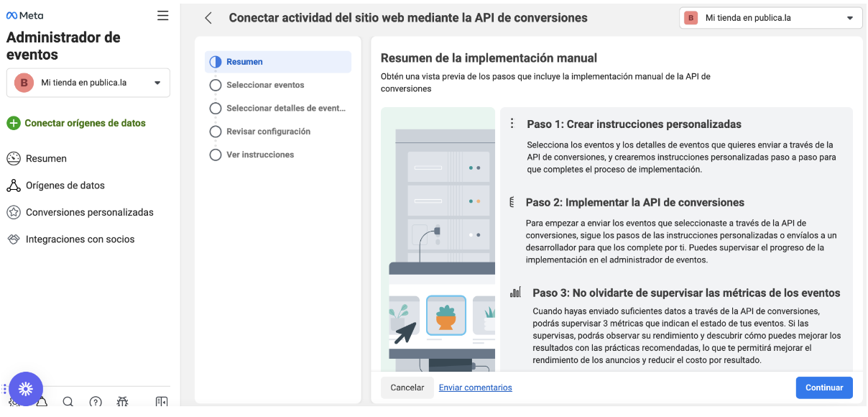This screenshot has height=417, width=868.
Task: Click the bug report icon
Action: (x=123, y=402)
